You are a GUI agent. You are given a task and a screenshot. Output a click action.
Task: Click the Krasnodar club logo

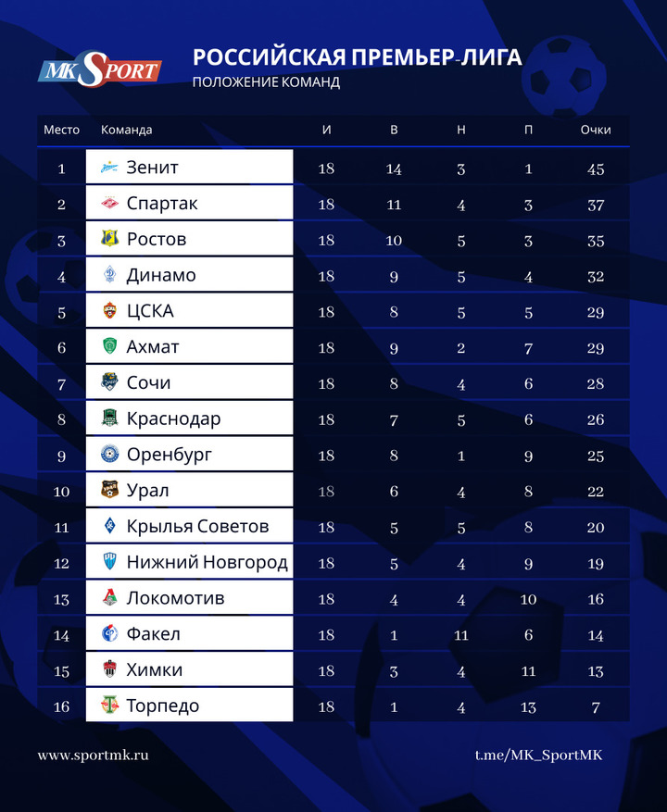pos(110,418)
